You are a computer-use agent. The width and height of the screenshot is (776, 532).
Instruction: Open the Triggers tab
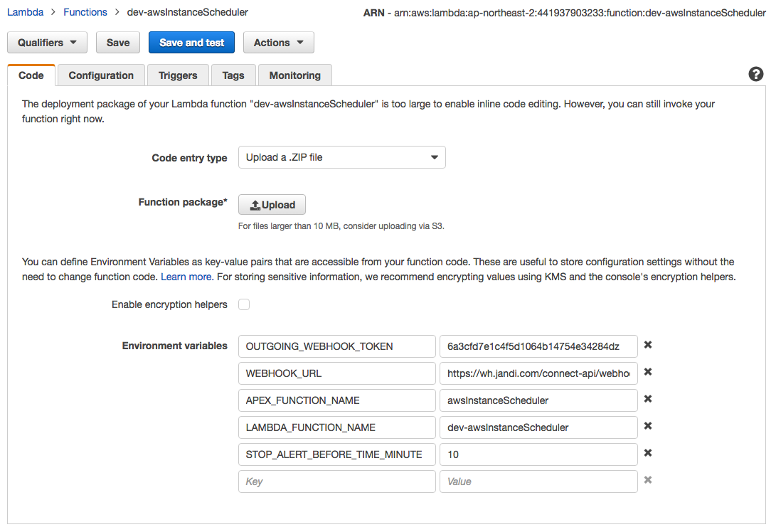(178, 75)
